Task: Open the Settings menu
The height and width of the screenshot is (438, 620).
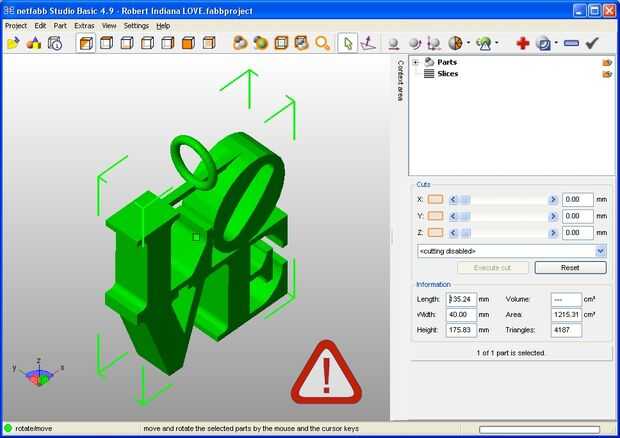Action: click(136, 26)
